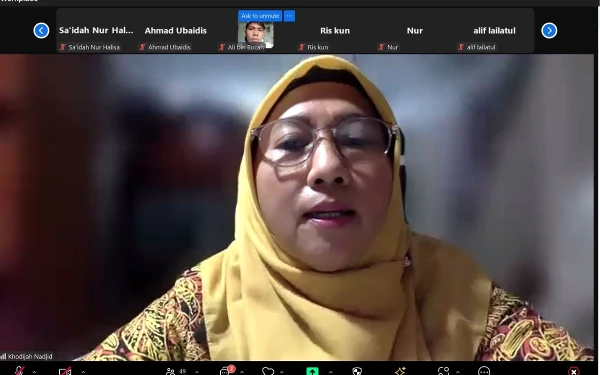Open the Reactions heart icon

(x=268, y=371)
